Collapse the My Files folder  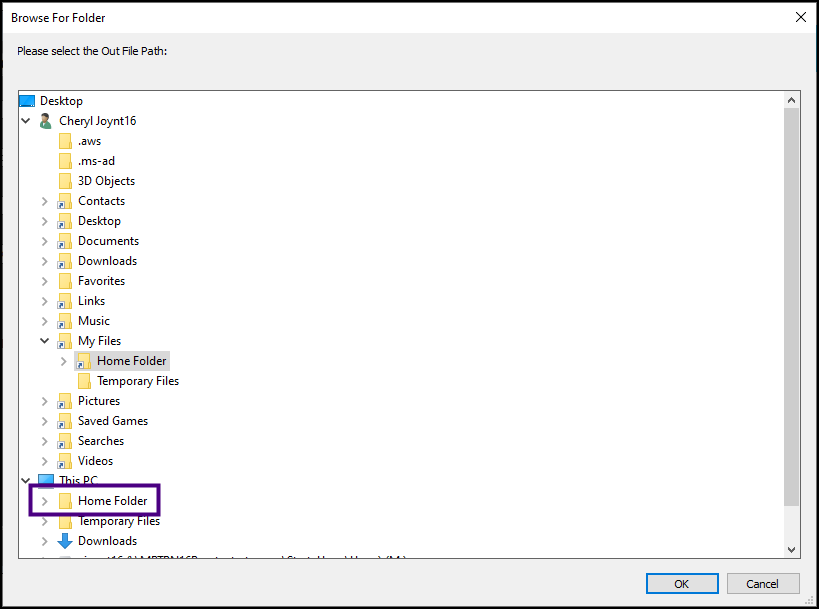coord(44,341)
